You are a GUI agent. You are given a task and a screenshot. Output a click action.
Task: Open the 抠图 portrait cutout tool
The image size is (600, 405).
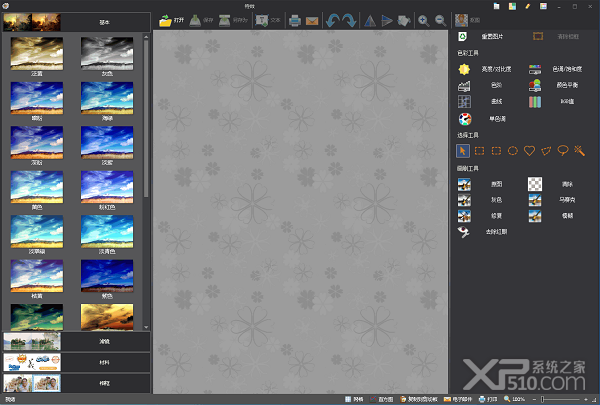(461, 20)
